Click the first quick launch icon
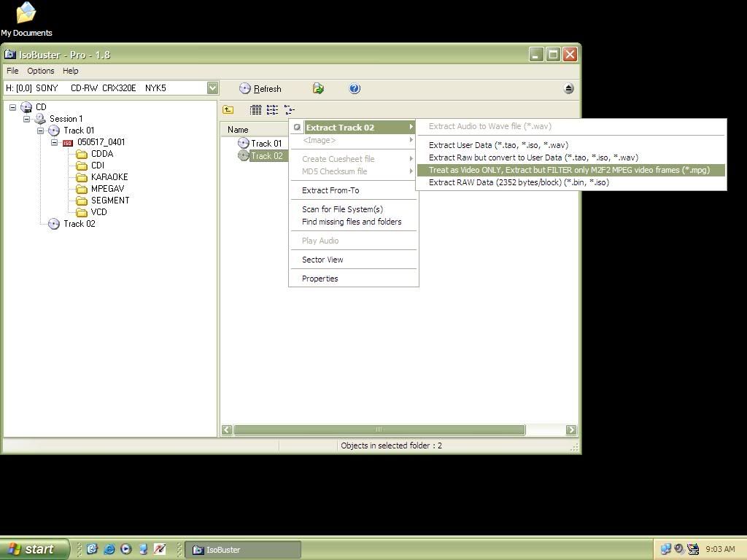747x560 pixels. tap(92, 549)
